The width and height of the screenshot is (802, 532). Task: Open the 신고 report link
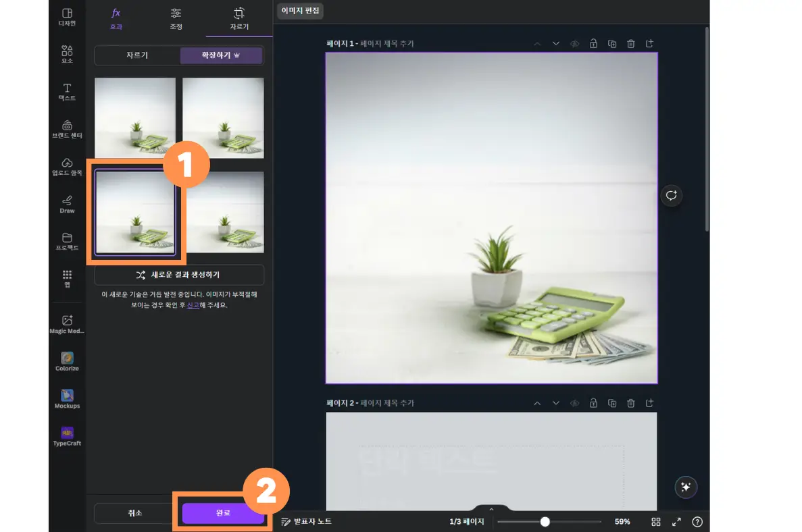[x=193, y=305]
